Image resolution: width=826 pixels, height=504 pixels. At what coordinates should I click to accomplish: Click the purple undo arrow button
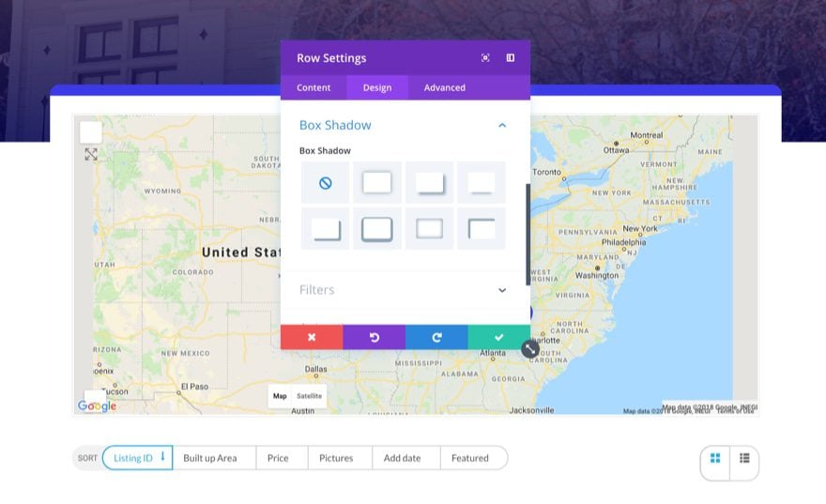[374, 337]
